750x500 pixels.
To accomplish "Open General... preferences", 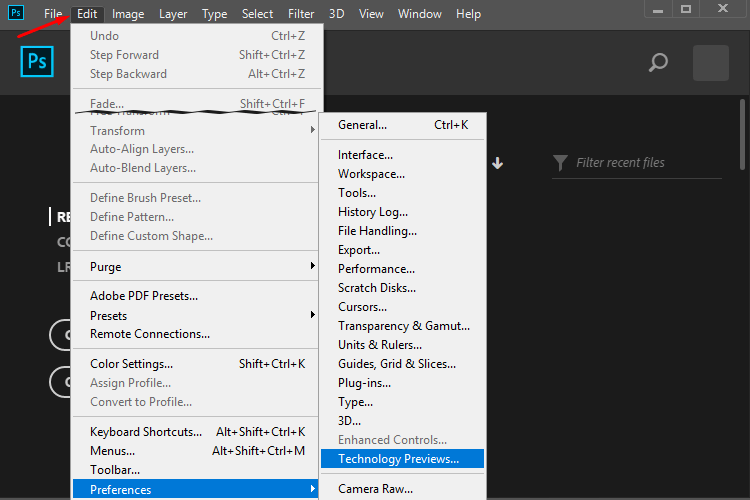I will (402, 125).
